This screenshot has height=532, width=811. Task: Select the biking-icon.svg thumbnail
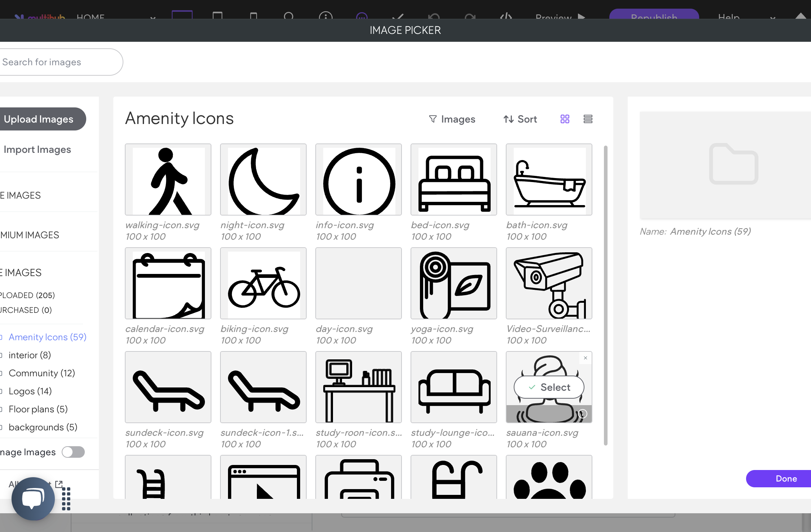263,283
